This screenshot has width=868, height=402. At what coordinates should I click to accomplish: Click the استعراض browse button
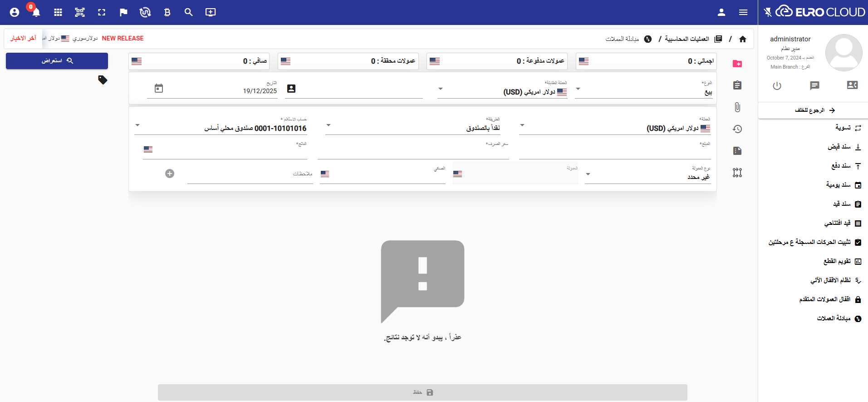(x=57, y=61)
